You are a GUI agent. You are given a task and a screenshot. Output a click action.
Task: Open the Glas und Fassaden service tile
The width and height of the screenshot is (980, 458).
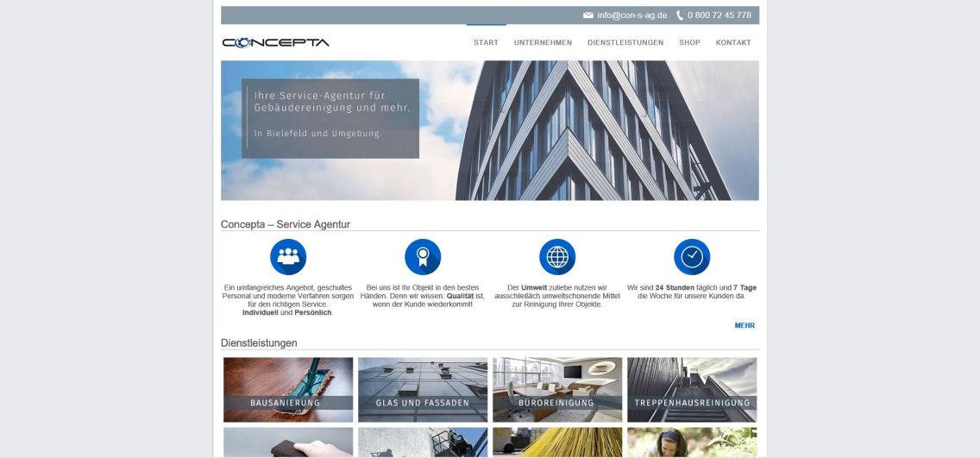click(x=423, y=390)
